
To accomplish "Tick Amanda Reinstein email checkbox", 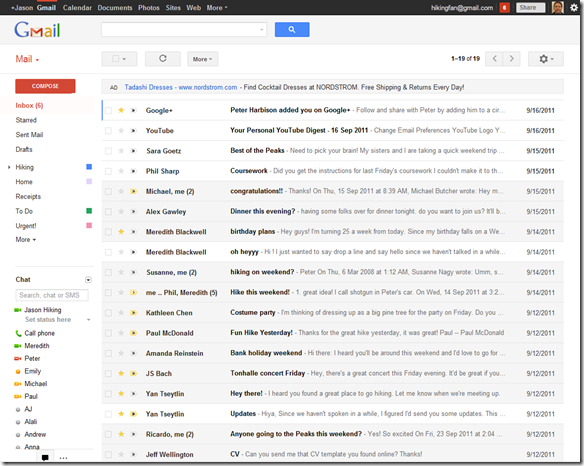I will pyautogui.click(x=108, y=353).
